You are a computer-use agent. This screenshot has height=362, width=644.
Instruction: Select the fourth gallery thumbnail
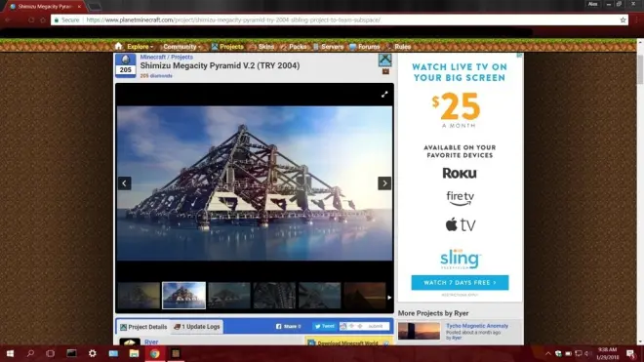point(274,295)
